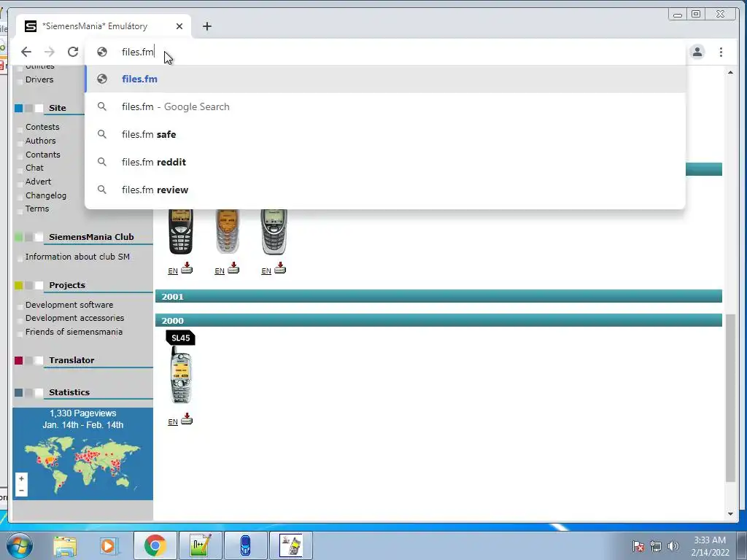747x560 pixels.
Task: Open the Changelog link
Action: pyautogui.click(x=46, y=195)
